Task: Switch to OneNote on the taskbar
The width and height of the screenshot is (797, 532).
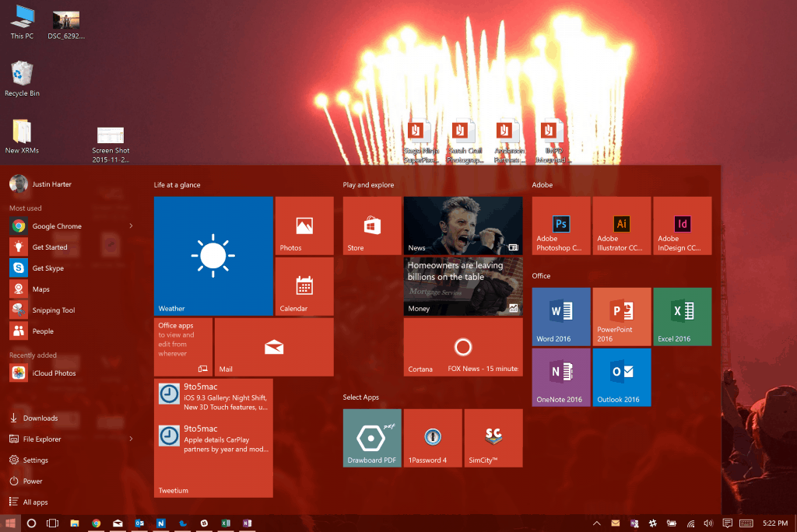Action: click(248, 523)
